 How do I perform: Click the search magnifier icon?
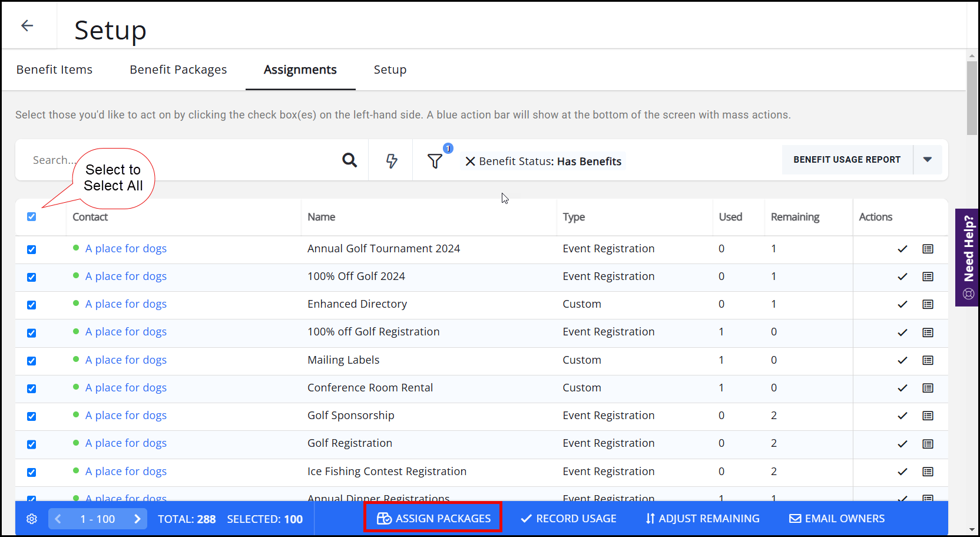coord(349,160)
